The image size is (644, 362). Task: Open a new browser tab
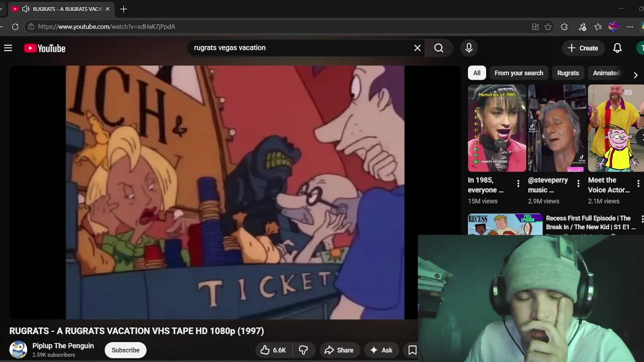(124, 9)
